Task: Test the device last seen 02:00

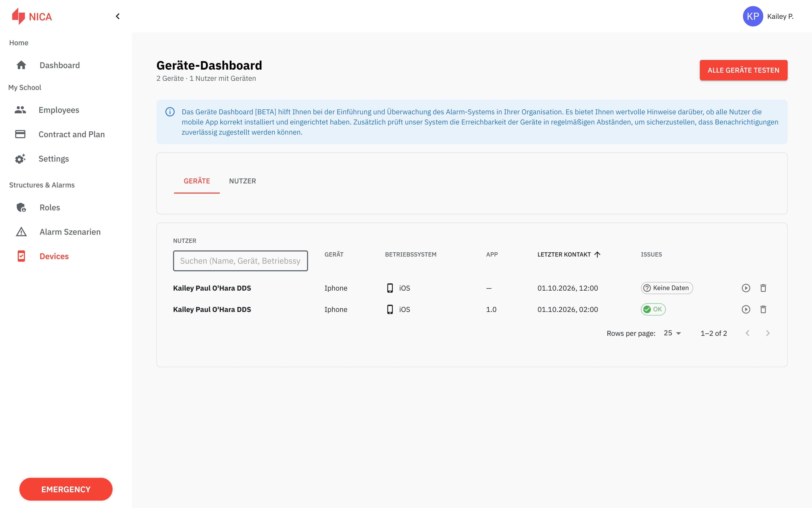Action: pos(746,309)
